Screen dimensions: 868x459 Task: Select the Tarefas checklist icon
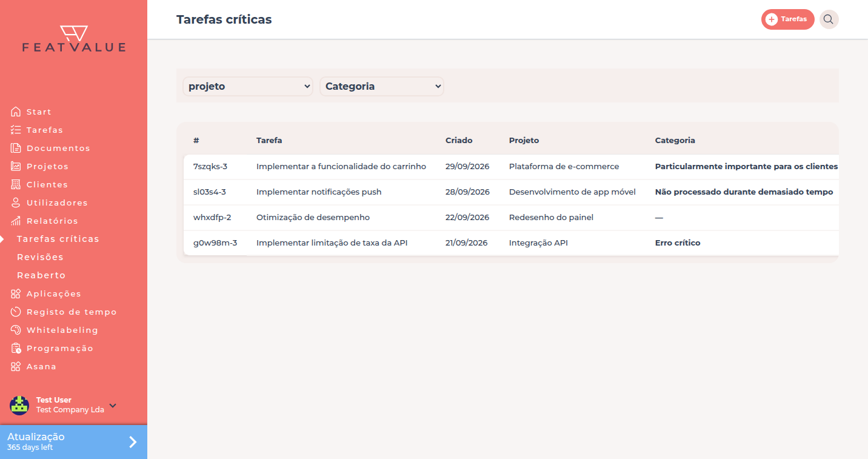[x=16, y=130]
